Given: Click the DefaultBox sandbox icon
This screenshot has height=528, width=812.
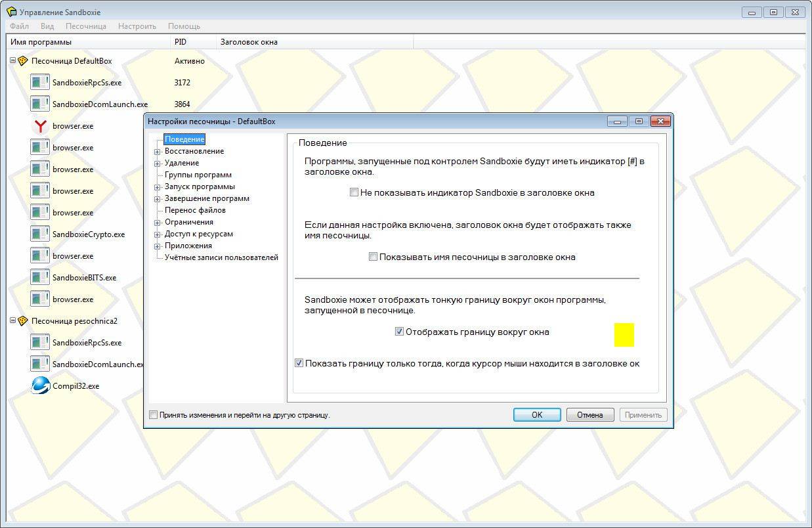Looking at the screenshot, I should pyautogui.click(x=23, y=61).
